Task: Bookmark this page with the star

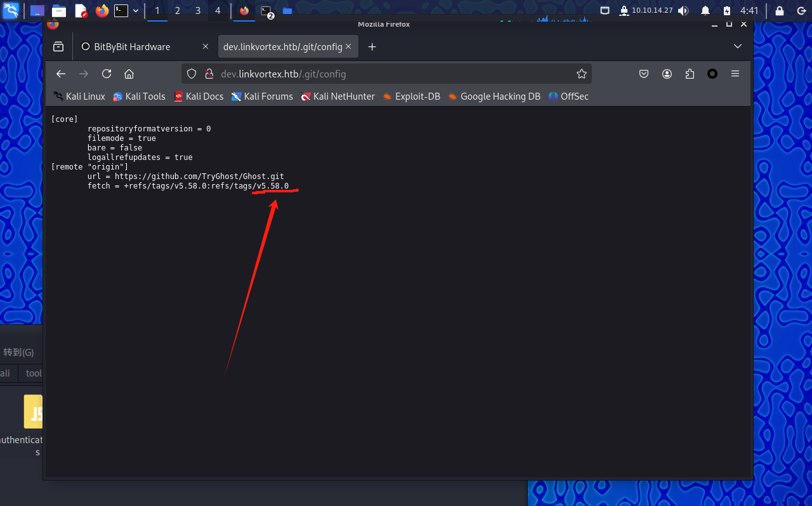Action: pyautogui.click(x=581, y=74)
